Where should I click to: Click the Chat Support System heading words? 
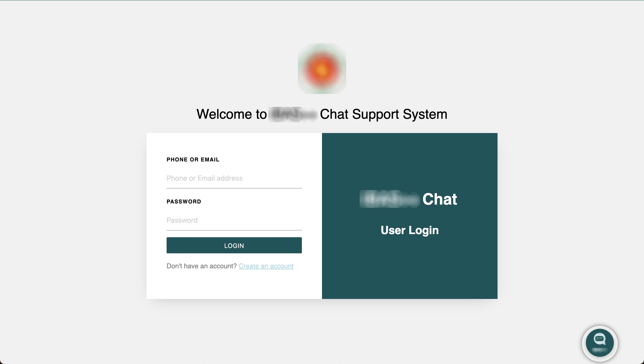(x=383, y=114)
